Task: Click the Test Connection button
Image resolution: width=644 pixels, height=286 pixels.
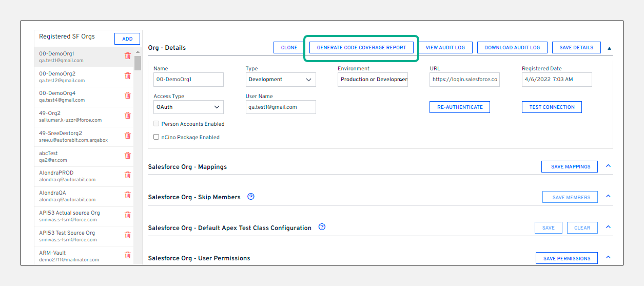Action: point(552,107)
